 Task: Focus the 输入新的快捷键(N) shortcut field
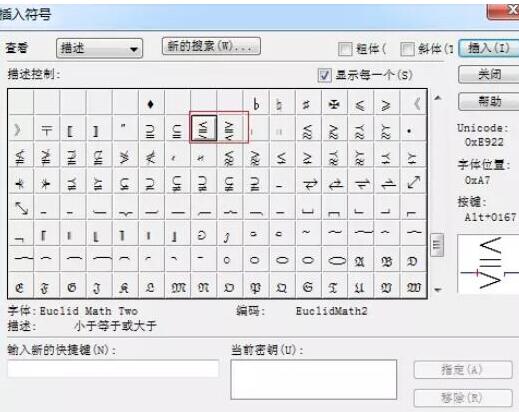[x=113, y=368]
